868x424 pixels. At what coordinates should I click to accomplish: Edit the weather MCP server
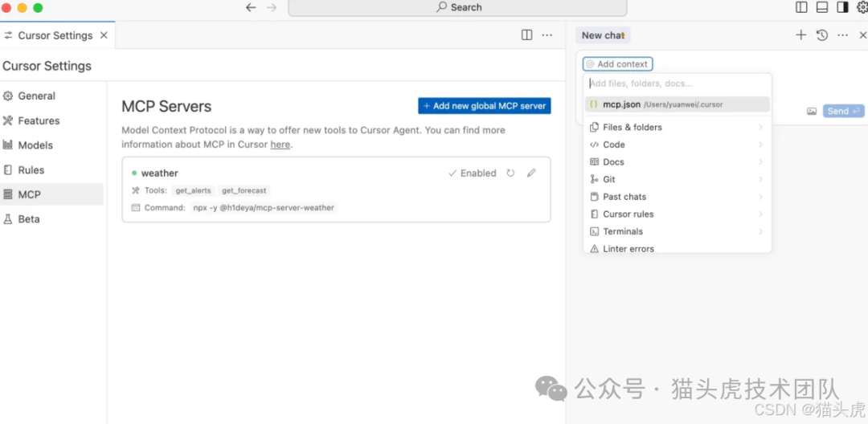tap(531, 173)
